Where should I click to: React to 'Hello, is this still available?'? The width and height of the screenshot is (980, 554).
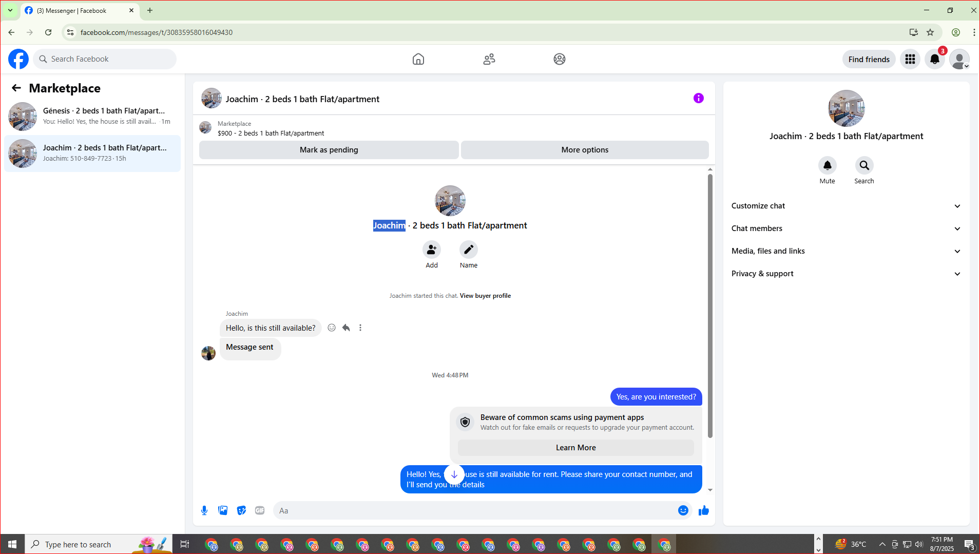[332, 328]
